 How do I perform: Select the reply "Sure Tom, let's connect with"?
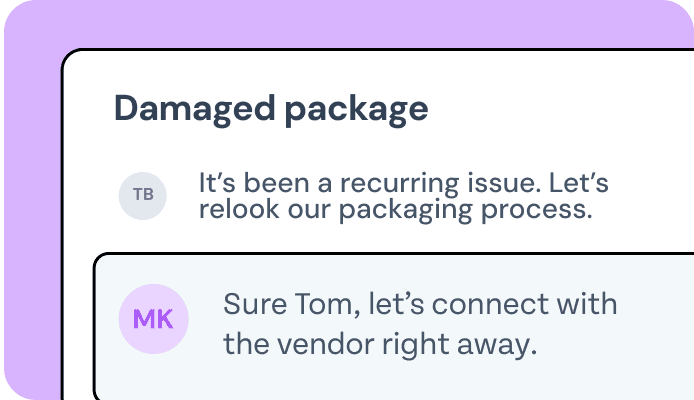(x=420, y=304)
